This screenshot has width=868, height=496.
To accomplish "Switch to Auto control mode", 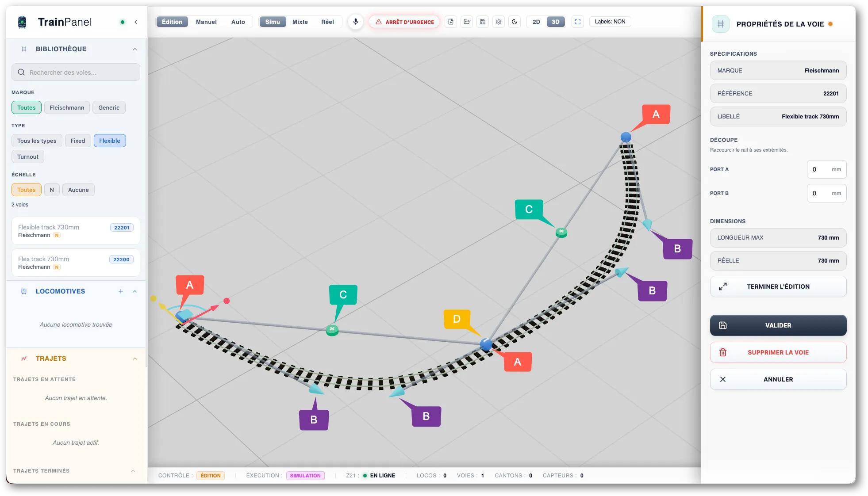I will (238, 22).
